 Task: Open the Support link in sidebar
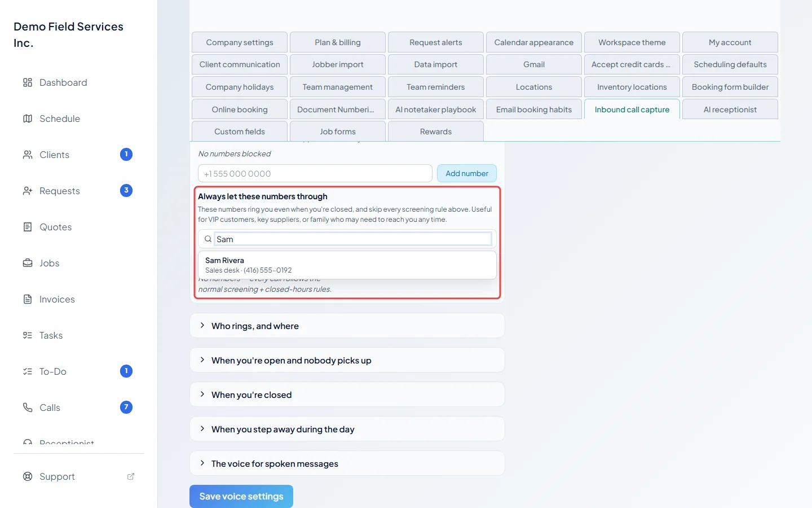click(x=79, y=476)
